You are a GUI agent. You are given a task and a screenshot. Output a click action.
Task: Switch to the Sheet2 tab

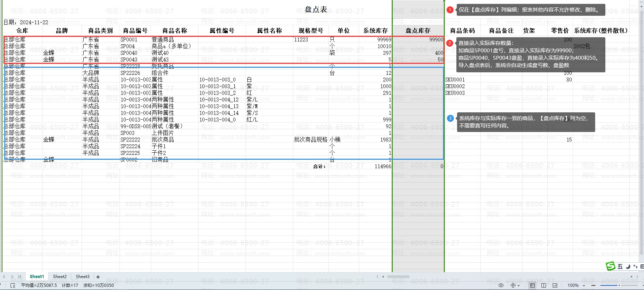(60, 277)
